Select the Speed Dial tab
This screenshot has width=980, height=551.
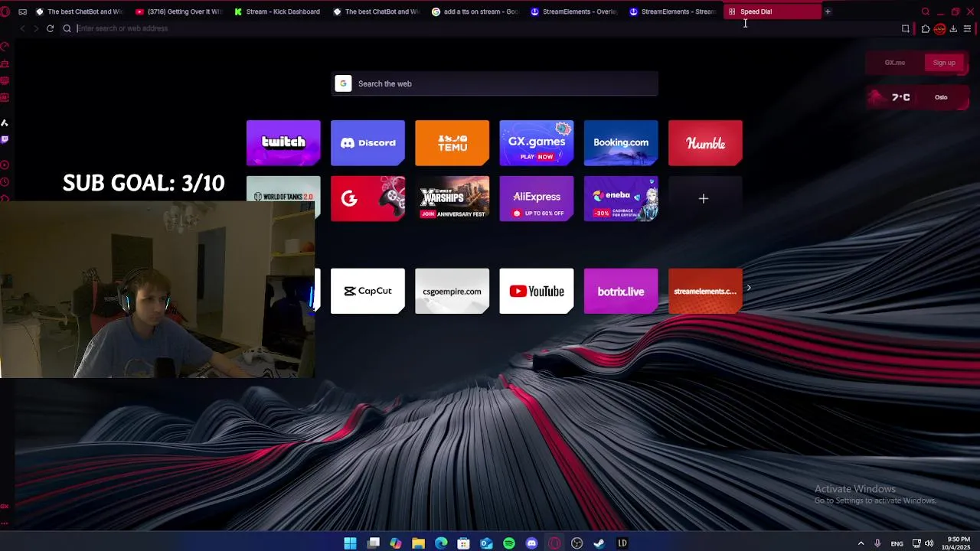(x=772, y=11)
